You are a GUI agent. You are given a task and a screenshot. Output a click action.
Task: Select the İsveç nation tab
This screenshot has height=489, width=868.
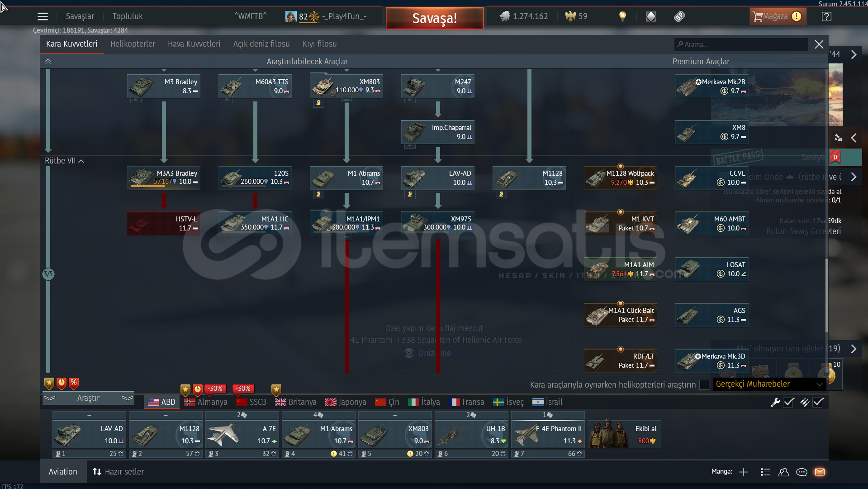(x=508, y=402)
